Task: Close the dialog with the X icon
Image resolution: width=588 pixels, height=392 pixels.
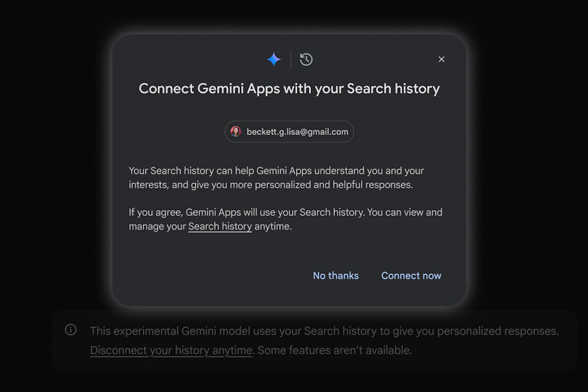Action: tap(441, 59)
